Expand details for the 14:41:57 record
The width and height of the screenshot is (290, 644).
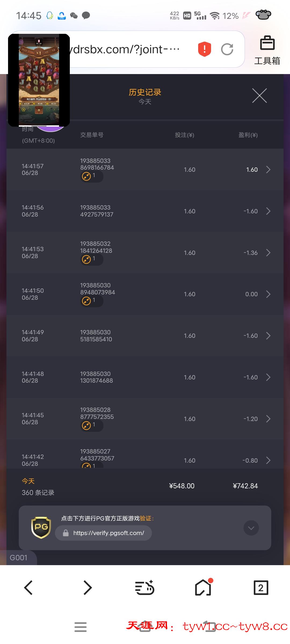click(268, 170)
